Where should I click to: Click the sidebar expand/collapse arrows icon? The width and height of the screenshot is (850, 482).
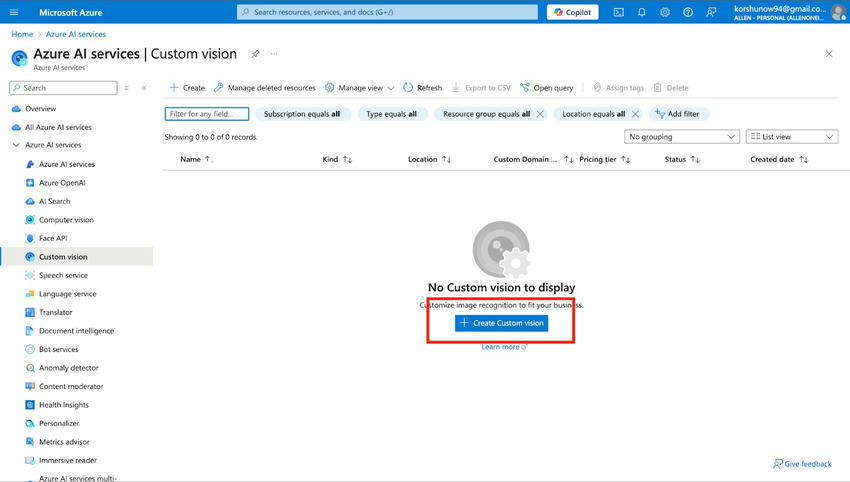(126, 88)
